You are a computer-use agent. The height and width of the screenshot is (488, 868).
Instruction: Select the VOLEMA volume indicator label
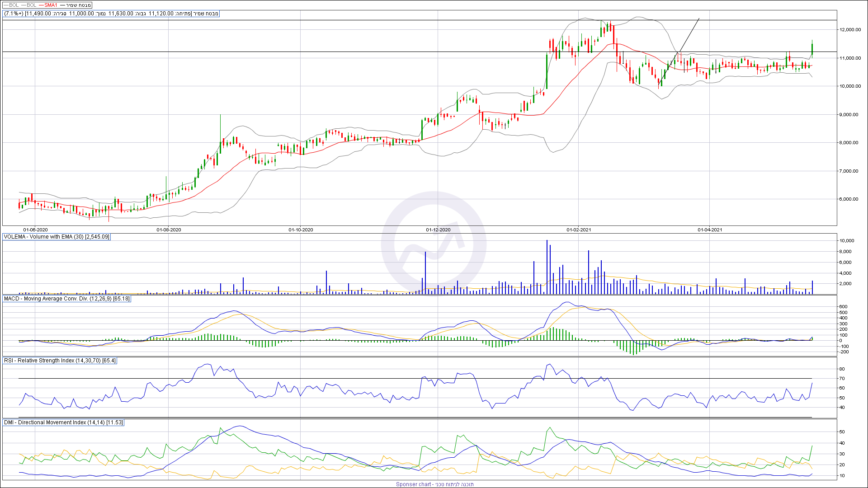[57, 237]
